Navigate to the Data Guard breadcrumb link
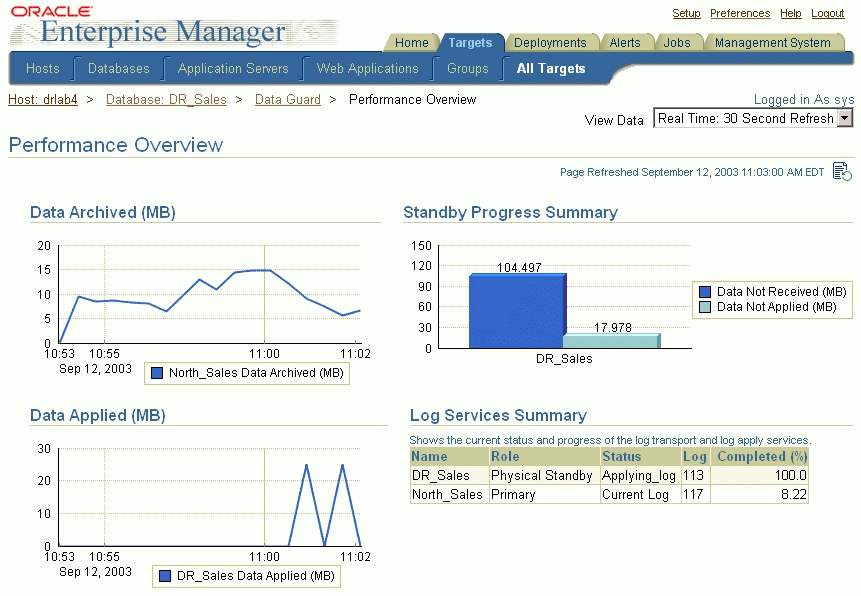Image resolution: width=861 pixels, height=596 pixels. click(287, 99)
